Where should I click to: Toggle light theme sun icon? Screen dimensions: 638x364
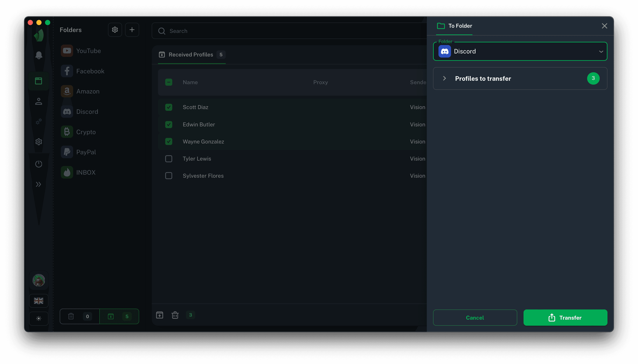point(39,318)
